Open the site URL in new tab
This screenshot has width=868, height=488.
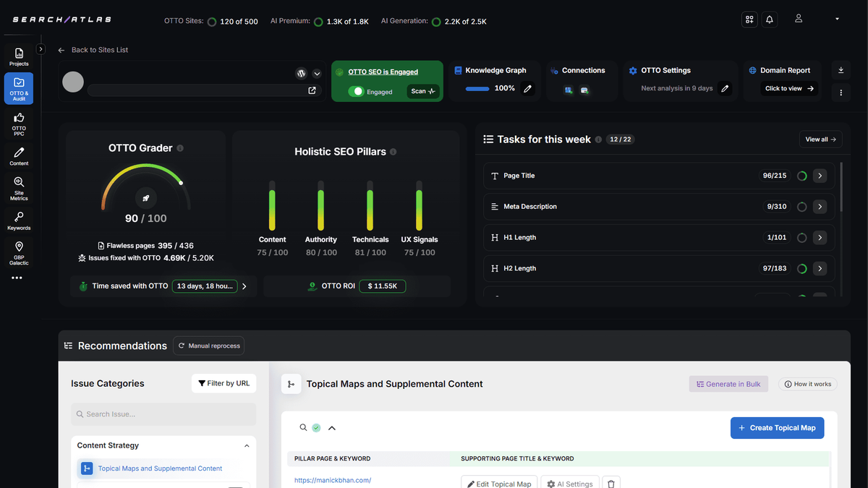click(x=312, y=90)
